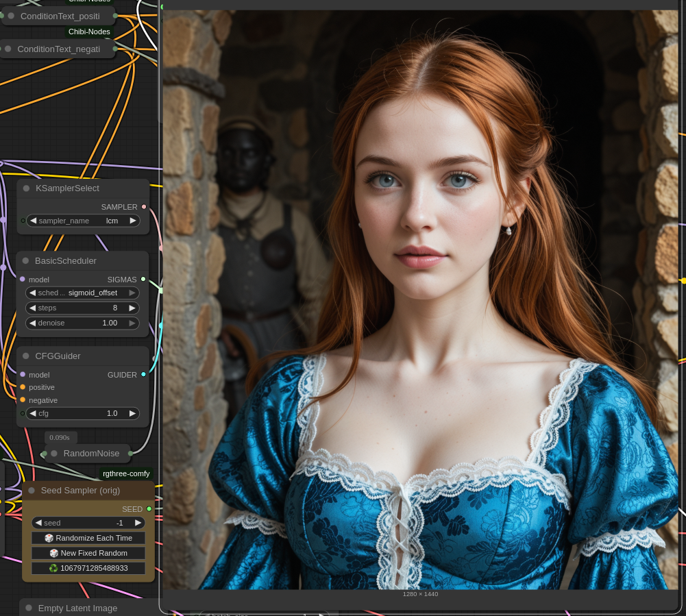Increase steps with the right arrow
This screenshot has height=616, width=686.
(x=132, y=308)
